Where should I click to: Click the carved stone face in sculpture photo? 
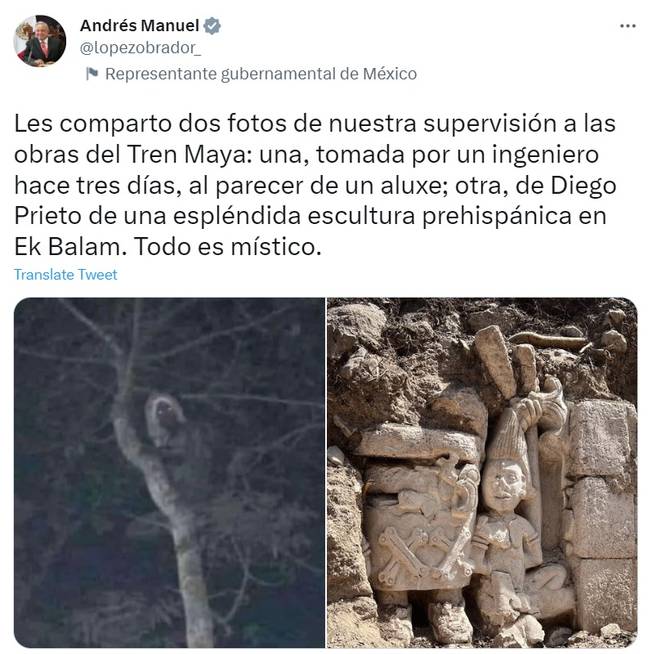point(505,485)
